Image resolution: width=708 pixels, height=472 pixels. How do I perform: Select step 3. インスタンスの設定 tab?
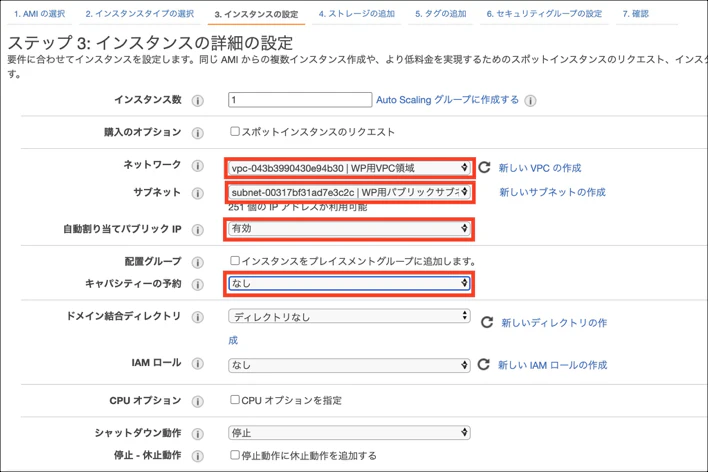[x=256, y=14]
